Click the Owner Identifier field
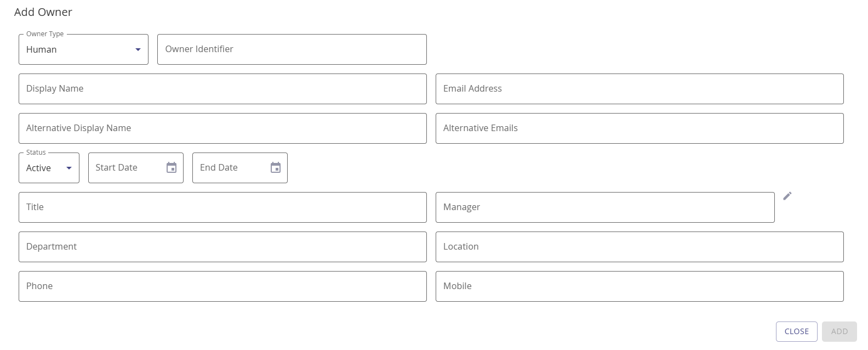Image resolution: width=868 pixels, height=350 pixels. pos(292,49)
